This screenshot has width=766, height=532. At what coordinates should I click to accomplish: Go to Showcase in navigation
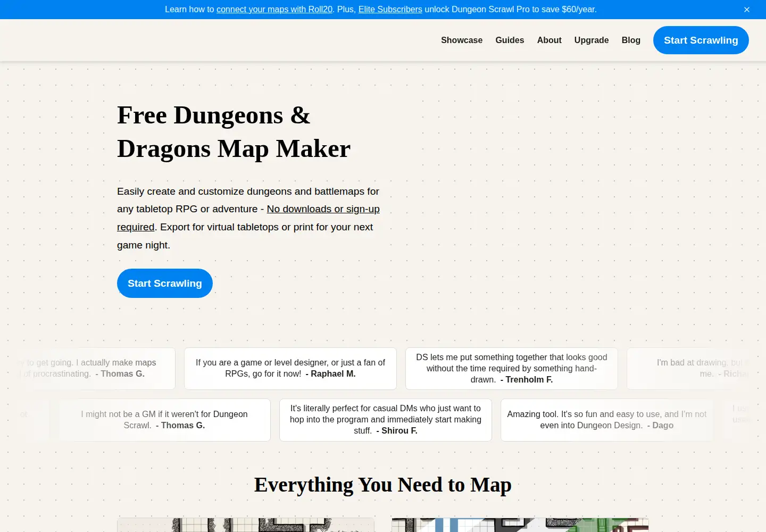pos(462,40)
